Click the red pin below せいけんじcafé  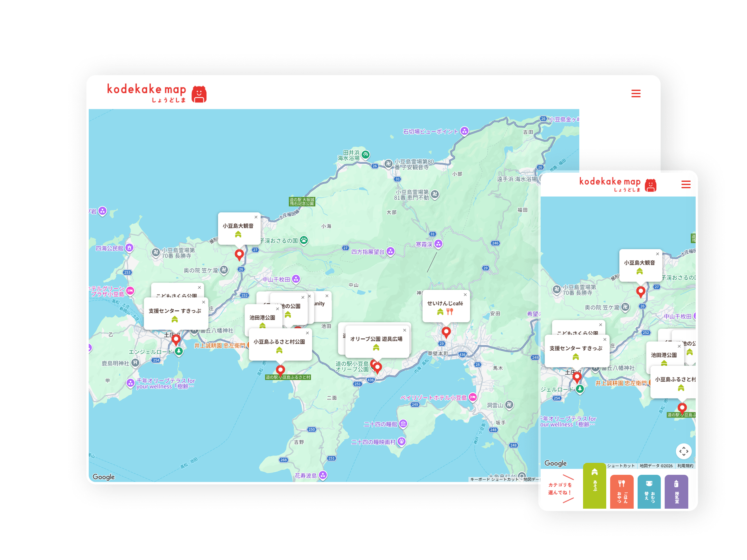(x=446, y=333)
